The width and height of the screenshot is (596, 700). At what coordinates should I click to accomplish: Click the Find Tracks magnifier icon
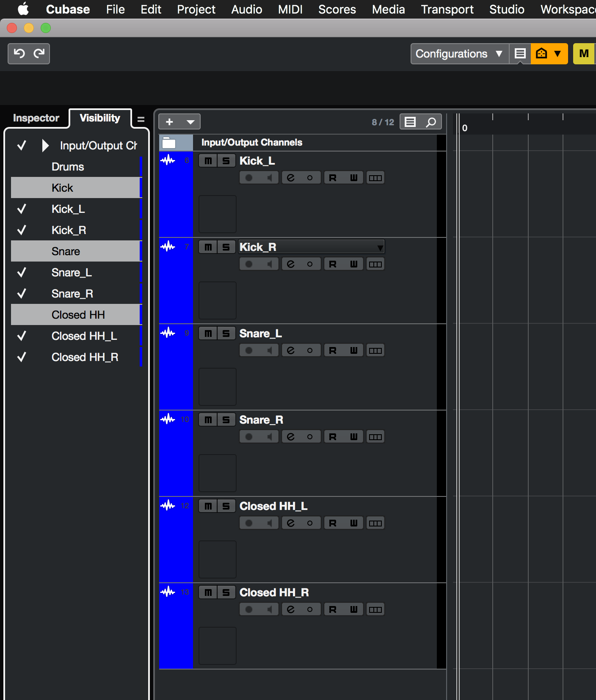tap(431, 122)
